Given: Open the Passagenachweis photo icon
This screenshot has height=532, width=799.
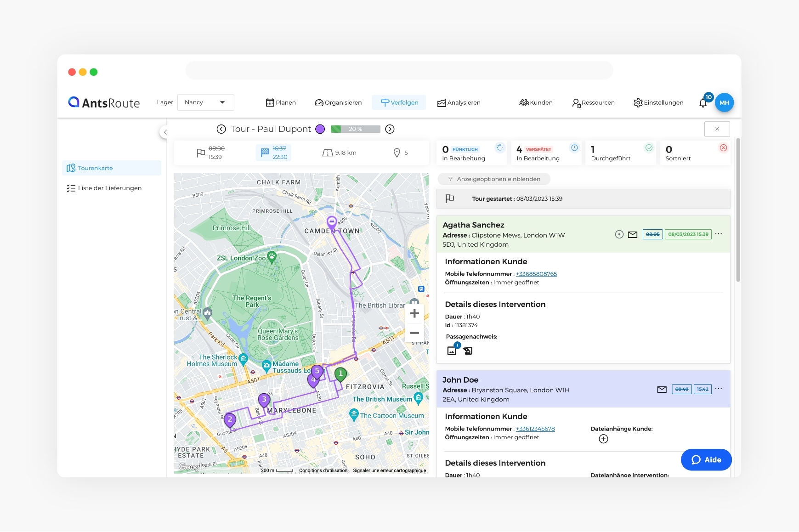Looking at the screenshot, I should 452,351.
